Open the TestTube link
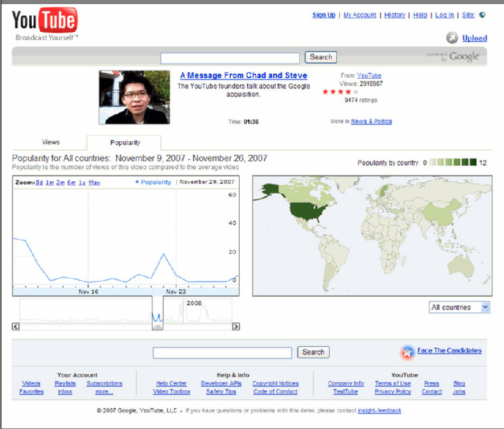 click(x=345, y=392)
